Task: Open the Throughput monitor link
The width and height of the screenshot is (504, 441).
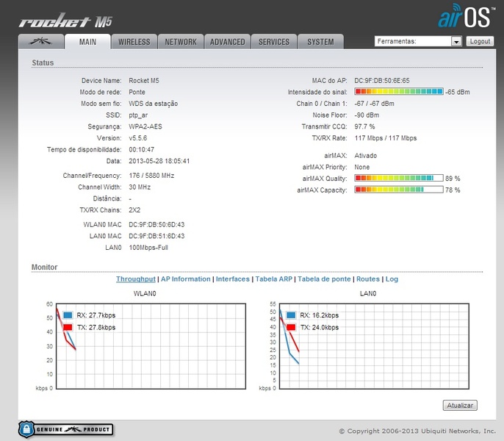Action: [136, 279]
